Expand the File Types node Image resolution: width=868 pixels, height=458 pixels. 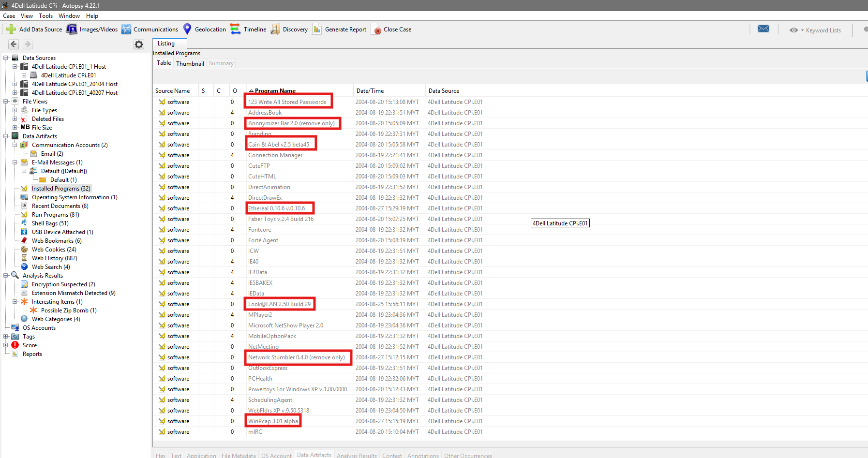(15, 110)
